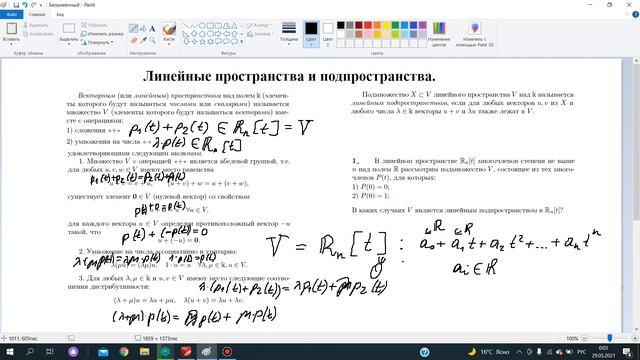Collapse the ribbon with the chevron
Viewport: 640px width, 360px height.
[627, 15]
